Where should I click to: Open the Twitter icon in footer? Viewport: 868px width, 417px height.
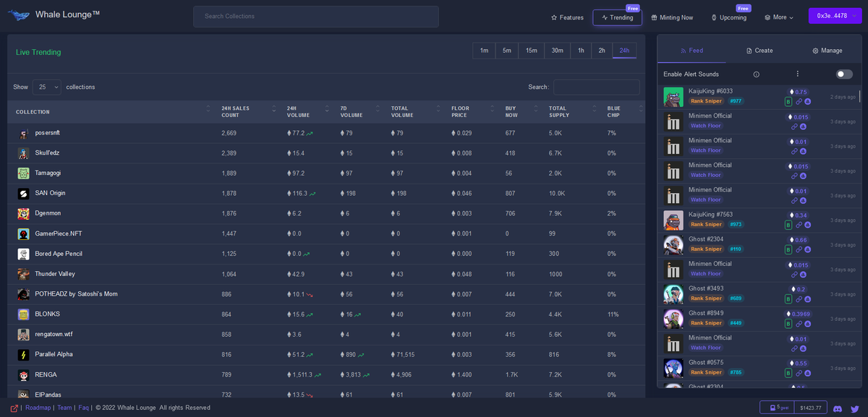[x=855, y=408]
